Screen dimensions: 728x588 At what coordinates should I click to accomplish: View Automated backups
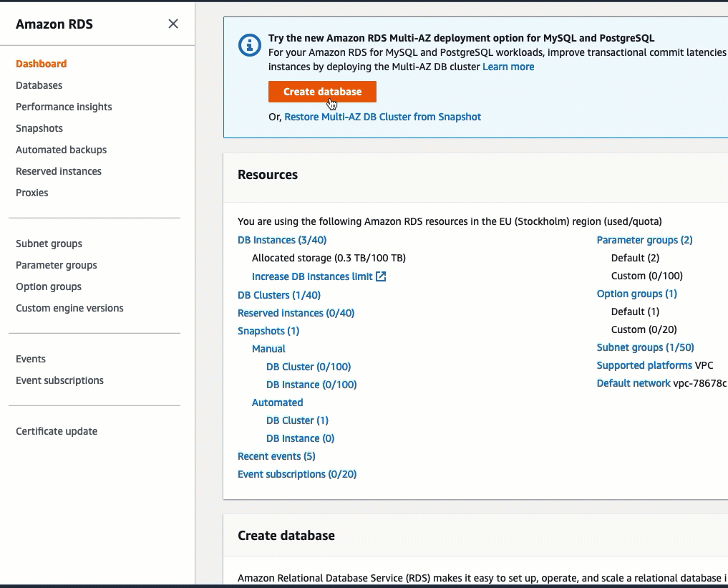point(61,150)
